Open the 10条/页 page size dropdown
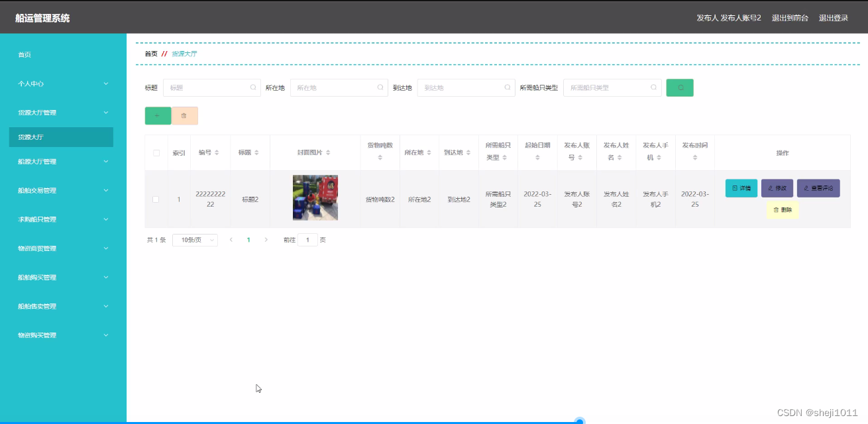Screen dimensions: 868x424 [194, 239]
